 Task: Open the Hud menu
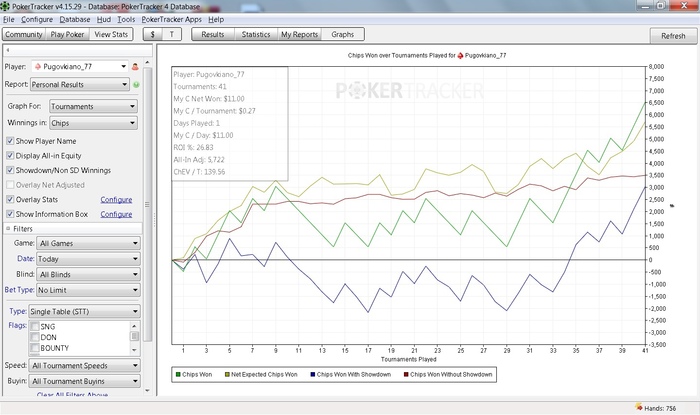(104, 19)
